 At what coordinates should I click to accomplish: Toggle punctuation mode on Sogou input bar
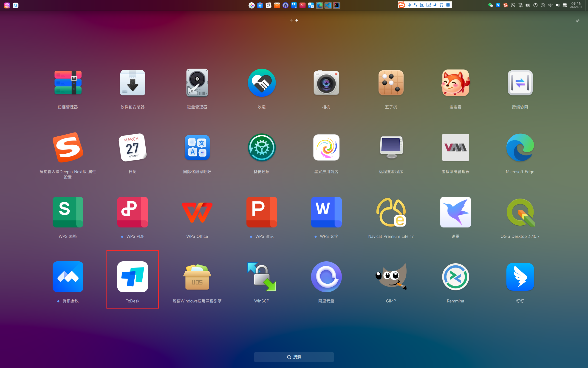click(x=416, y=5)
